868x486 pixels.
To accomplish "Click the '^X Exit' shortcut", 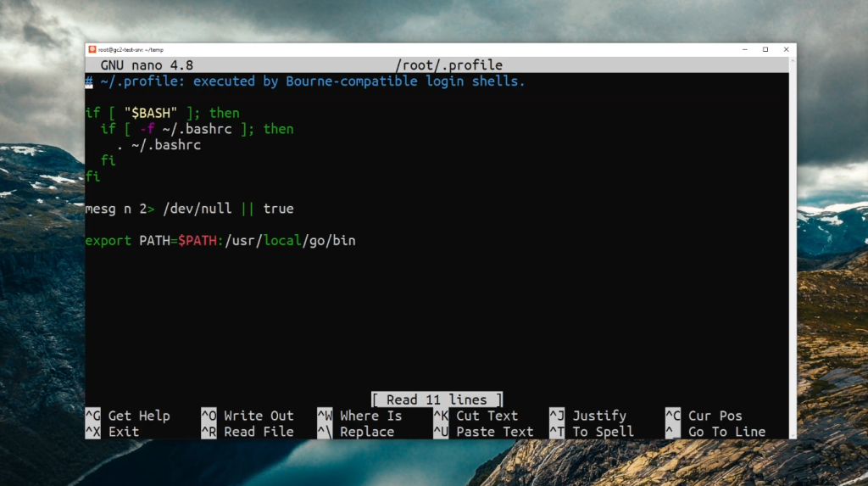I will click(x=113, y=432).
